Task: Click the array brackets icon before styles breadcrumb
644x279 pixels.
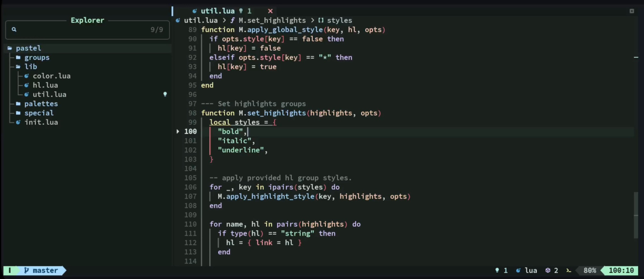Action: [x=321, y=20]
